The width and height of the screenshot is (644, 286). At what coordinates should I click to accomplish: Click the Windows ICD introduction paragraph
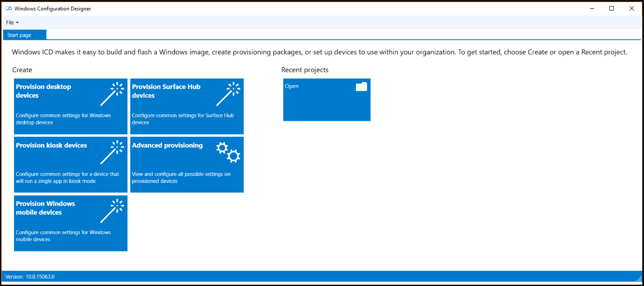tap(319, 52)
